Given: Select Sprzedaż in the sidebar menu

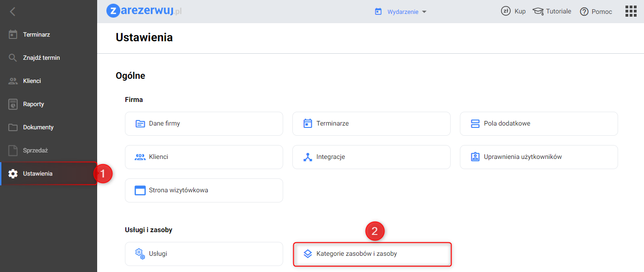Looking at the screenshot, I should 35,151.
